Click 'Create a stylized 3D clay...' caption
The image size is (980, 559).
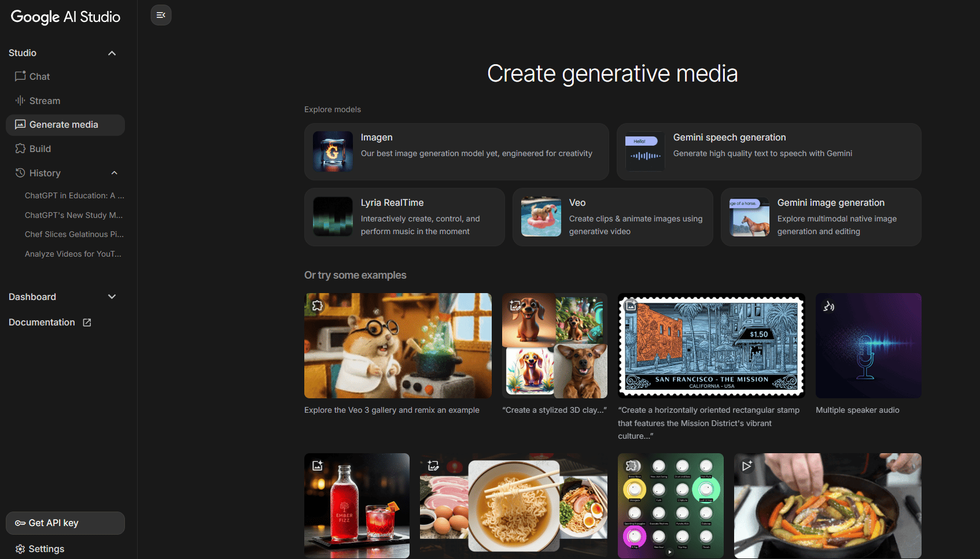[554, 410]
